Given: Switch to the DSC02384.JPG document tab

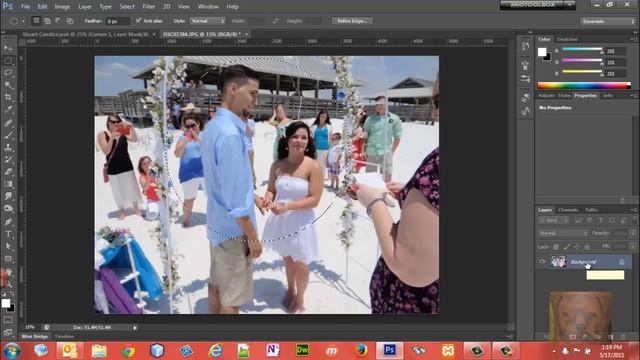Looking at the screenshot, I should pos(202,34).
